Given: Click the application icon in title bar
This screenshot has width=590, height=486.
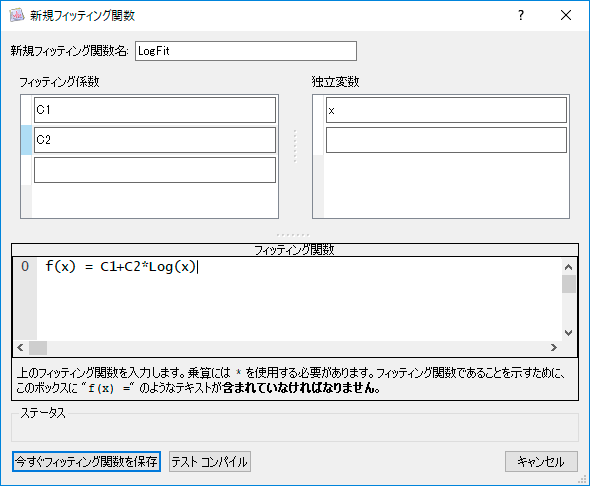Looking at the screenshot, I should pos(17,15).
